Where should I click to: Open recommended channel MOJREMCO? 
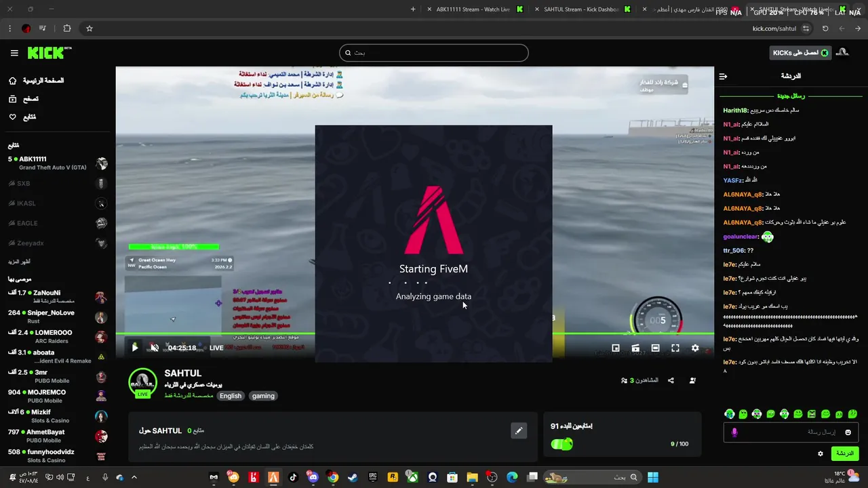point(58,396)
